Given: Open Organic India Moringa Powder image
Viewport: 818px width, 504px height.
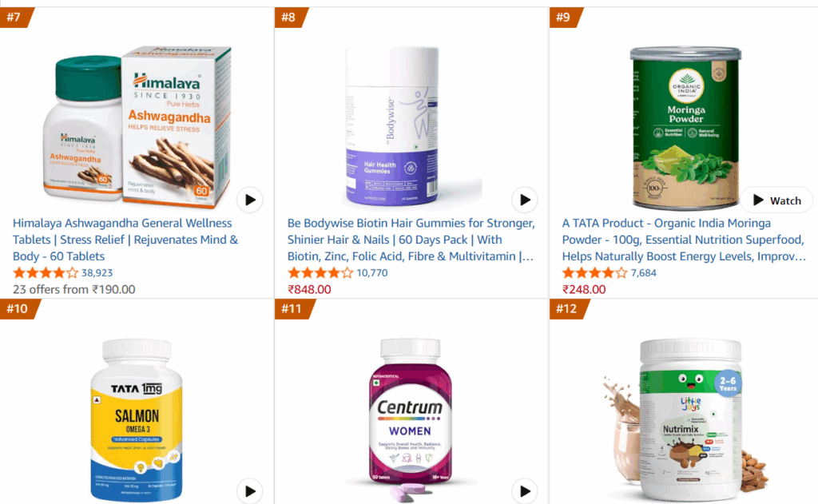Looking at the screenshot, I should (x=685, y=128).
